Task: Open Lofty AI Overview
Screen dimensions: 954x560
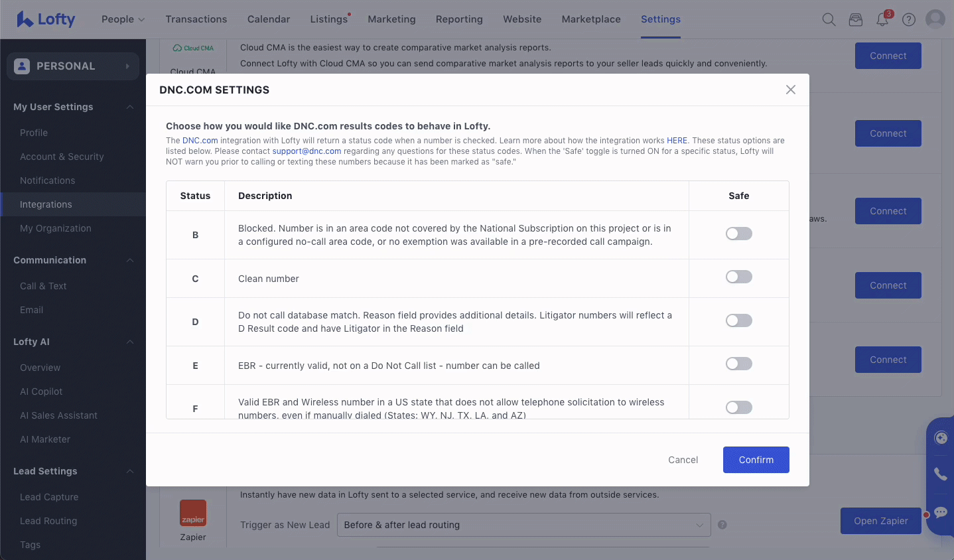Action: pyautogui.click(x=40, y=368)
